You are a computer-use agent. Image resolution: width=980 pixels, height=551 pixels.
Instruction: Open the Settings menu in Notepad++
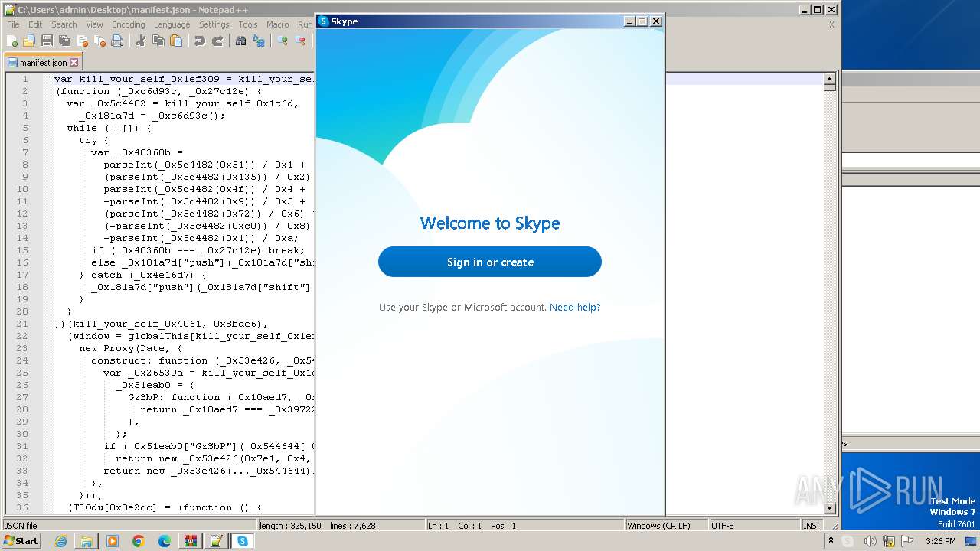(214, 24)
